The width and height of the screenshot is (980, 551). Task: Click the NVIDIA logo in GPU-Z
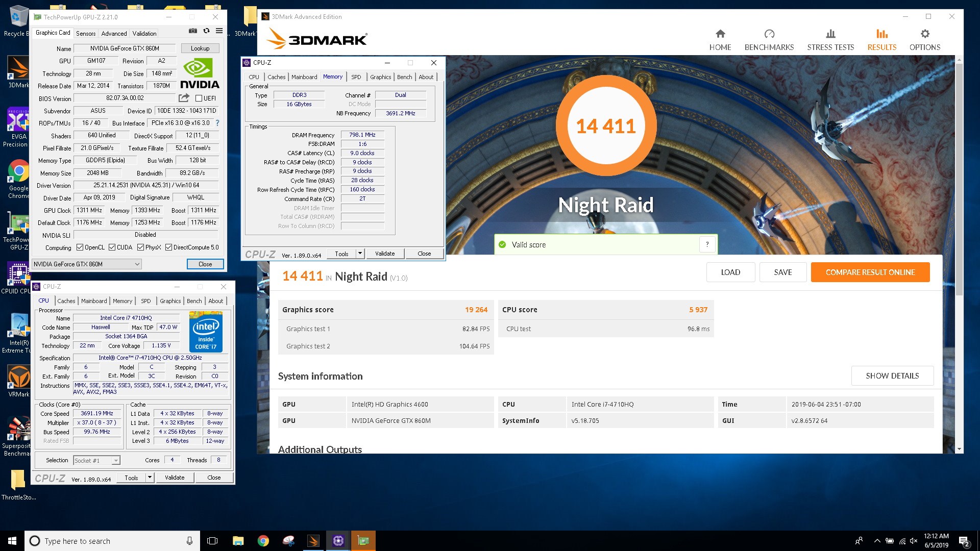(x=200, y=73)
